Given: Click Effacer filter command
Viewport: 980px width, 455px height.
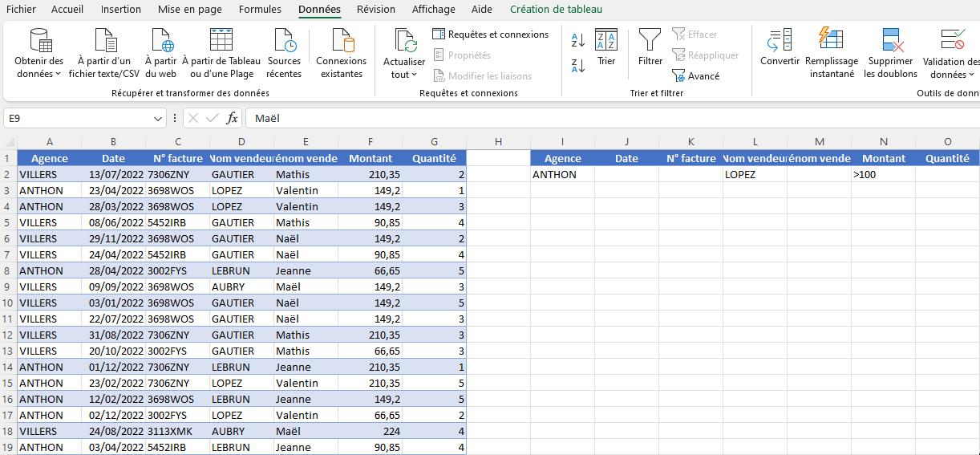Looking at the screenshot, I should 695,35.
